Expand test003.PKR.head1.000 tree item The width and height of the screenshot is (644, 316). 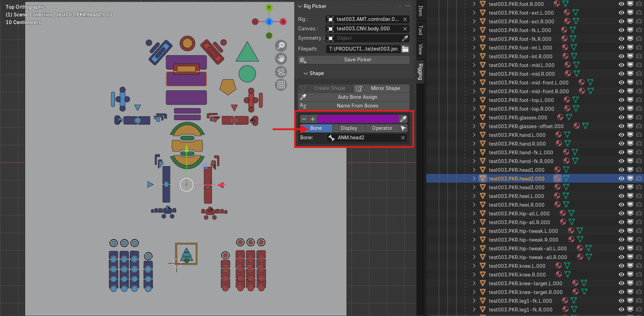point(474,170)
